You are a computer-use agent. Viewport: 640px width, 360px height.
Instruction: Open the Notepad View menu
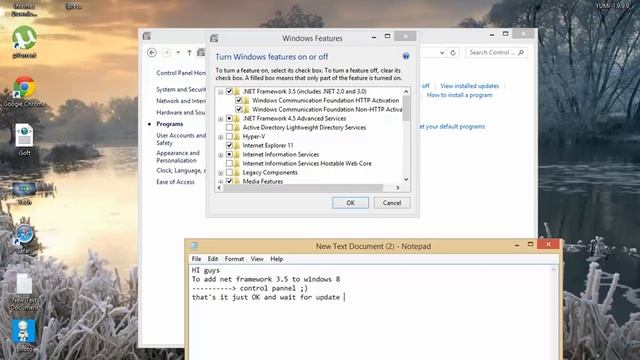(x=257, y=259)
